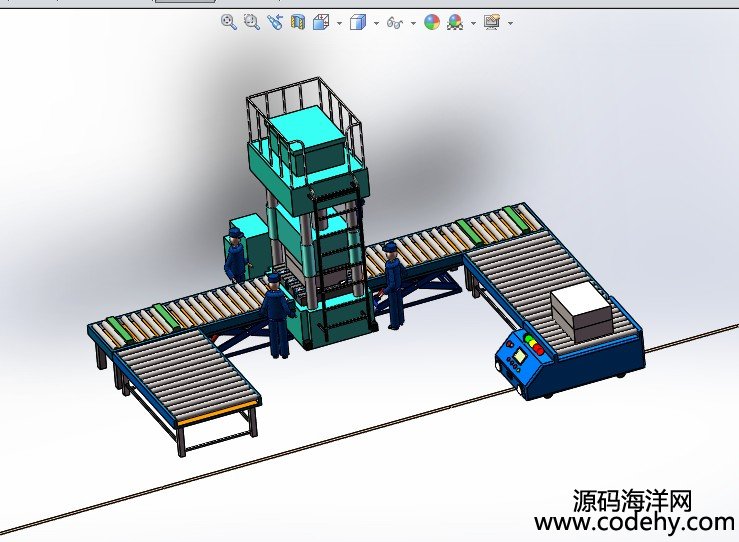The image size is (739, 542).
Task: Open the Hide/Show Items dropdown arrow
Action: [x=413, y=23]
